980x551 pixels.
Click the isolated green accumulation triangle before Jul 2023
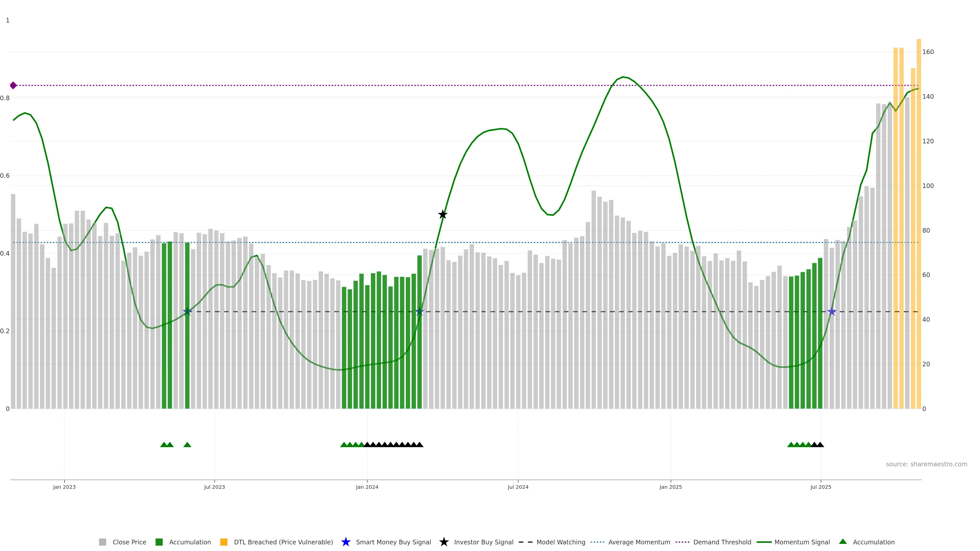(187, 445)
